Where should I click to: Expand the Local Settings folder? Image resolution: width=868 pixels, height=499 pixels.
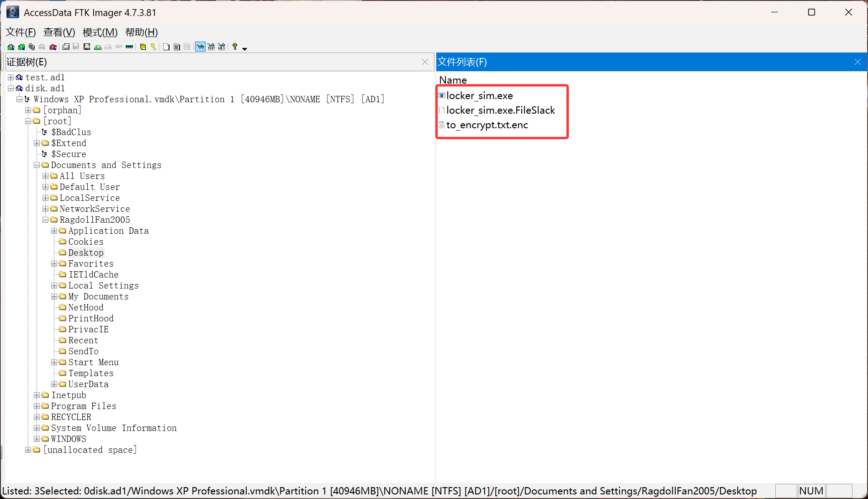point(54,286)
